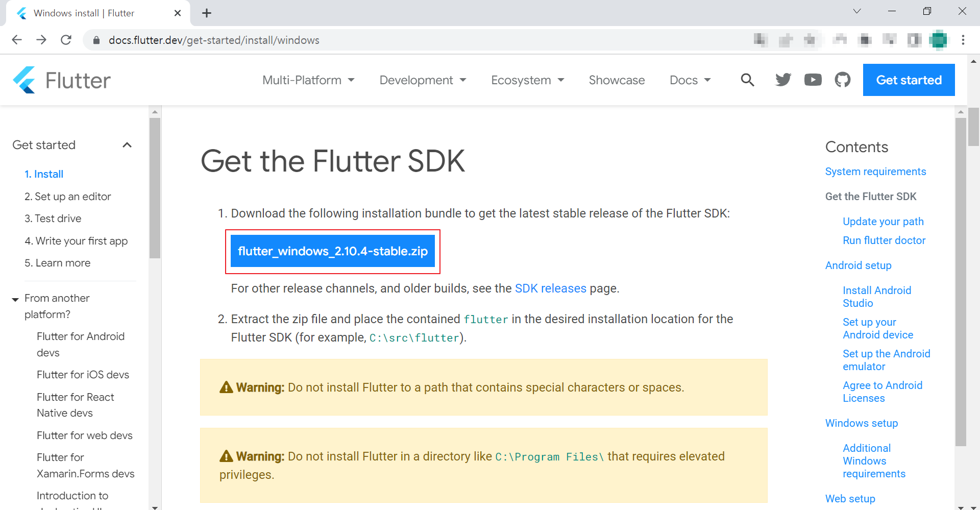Open 5. Learn more
Screen dimensions: 980x510
point(57,263)
